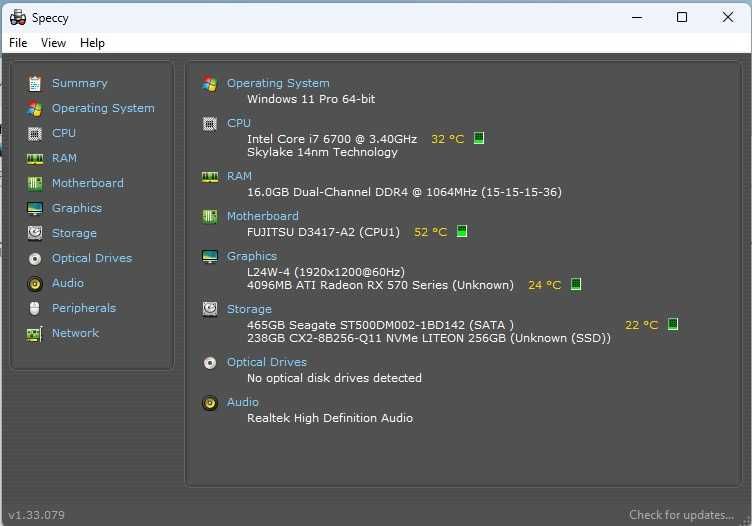Click the Audio speaker icon in main panel

coord(210,403)
